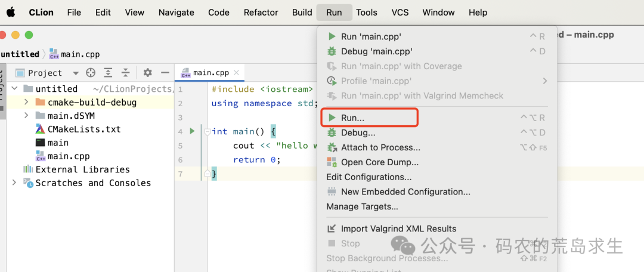
Task: Select Open Core Dump...
Action: coord(437,162)
